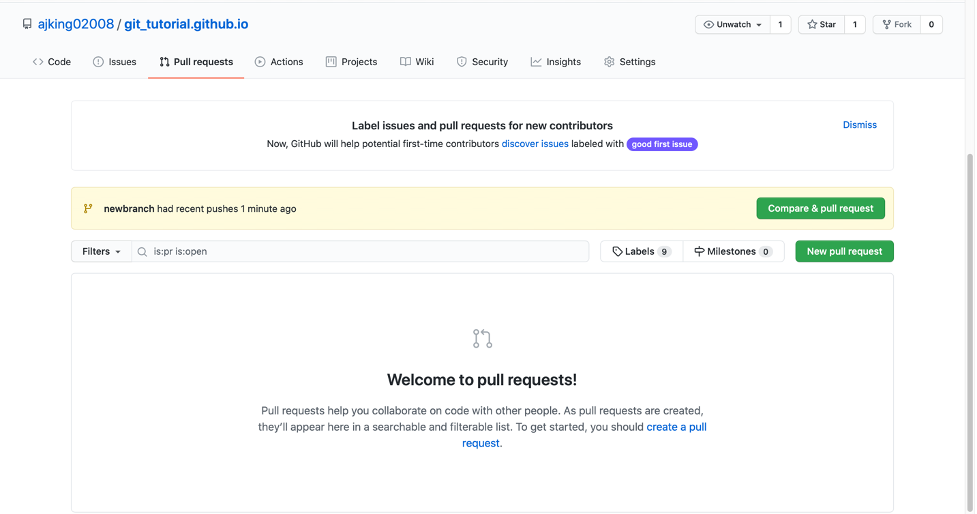Click Compare & pull request button

(x=820, y=209)
